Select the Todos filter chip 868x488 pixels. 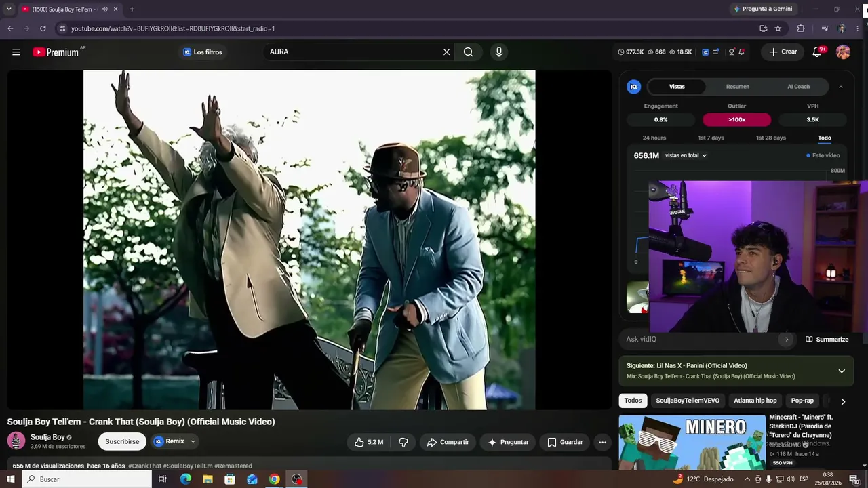pos(633,401)
